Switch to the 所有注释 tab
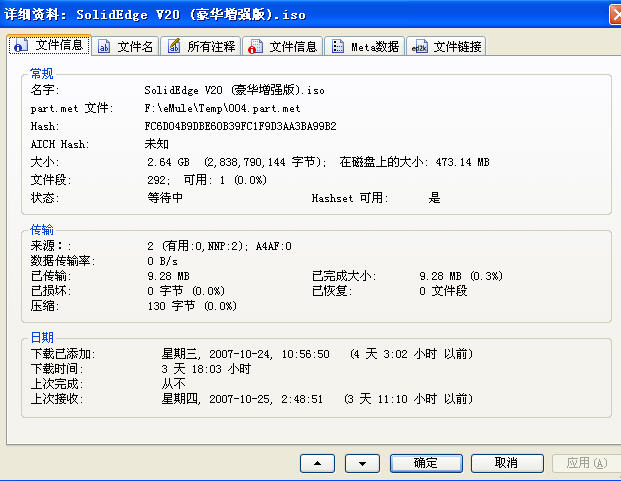Viewport: 621px width, 481px height. pyautogui.click(x=201, y=46)
